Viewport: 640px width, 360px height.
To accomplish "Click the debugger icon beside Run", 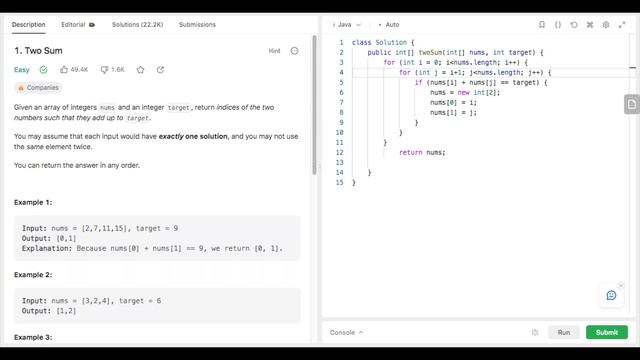I will click(x=535, y=332).
